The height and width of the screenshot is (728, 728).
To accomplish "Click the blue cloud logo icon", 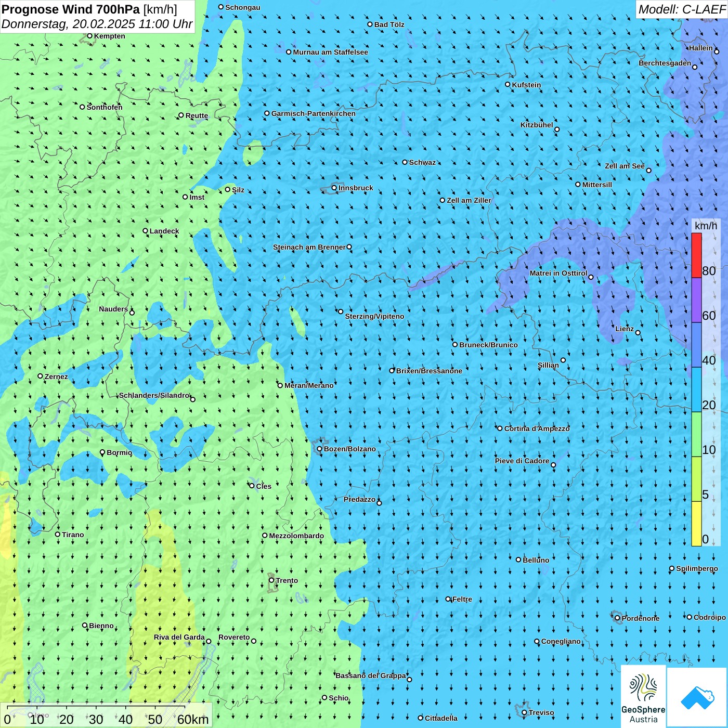I will click(697, 697).
